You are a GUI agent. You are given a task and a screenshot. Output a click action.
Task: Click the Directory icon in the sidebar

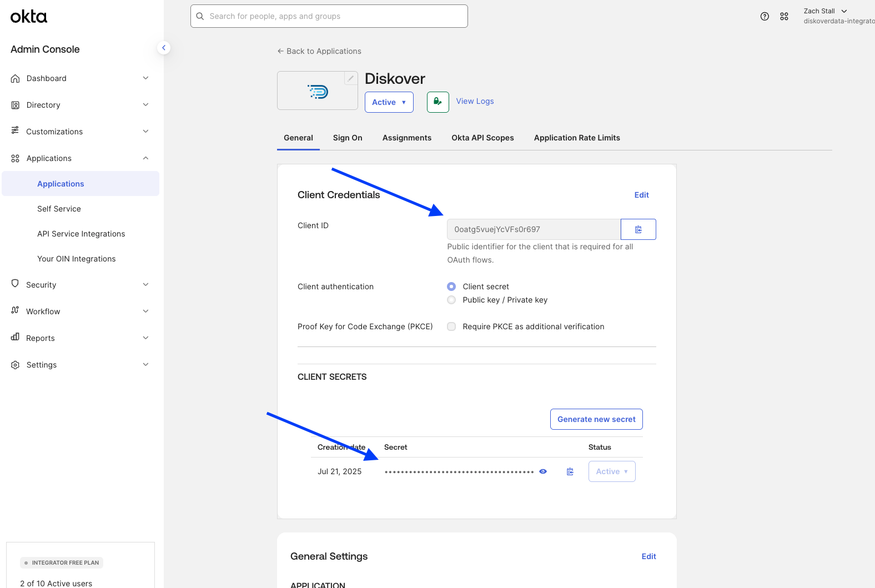[15, 105]
